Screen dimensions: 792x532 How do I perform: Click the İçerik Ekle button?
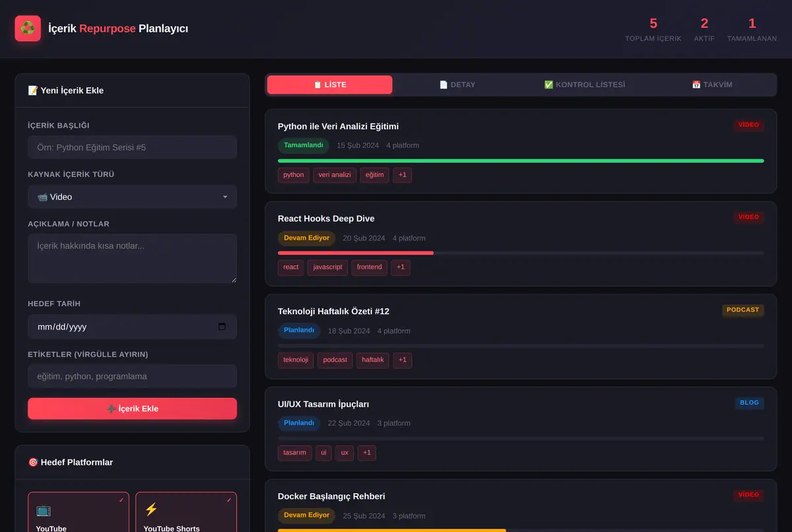132,409
